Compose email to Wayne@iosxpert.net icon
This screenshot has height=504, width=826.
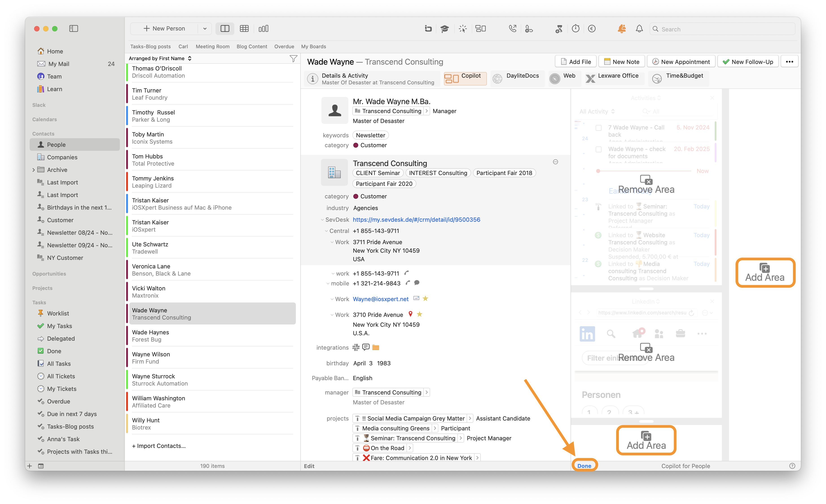pyautogui.click(x=416, y=298)
